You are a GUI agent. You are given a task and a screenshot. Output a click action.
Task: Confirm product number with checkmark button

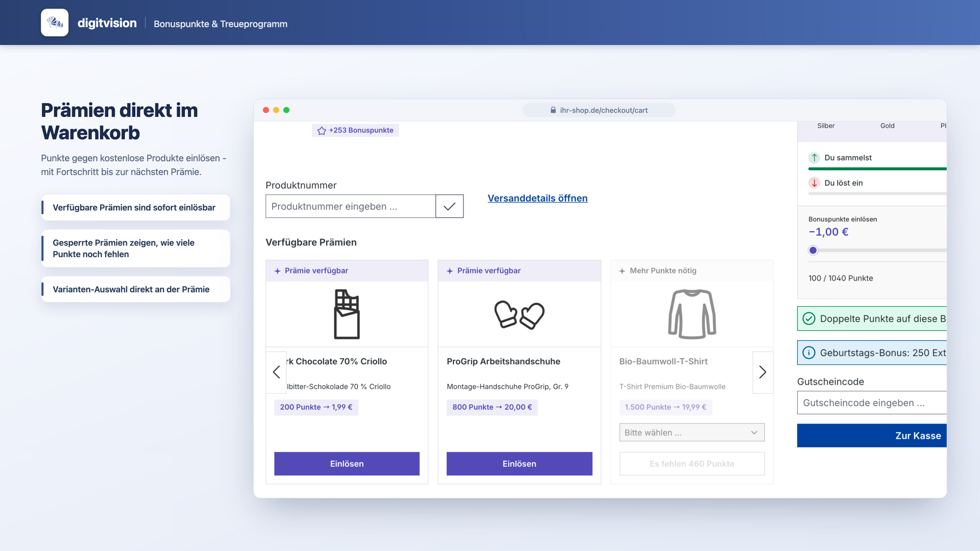pyautogui.click(x=450, y=206)
